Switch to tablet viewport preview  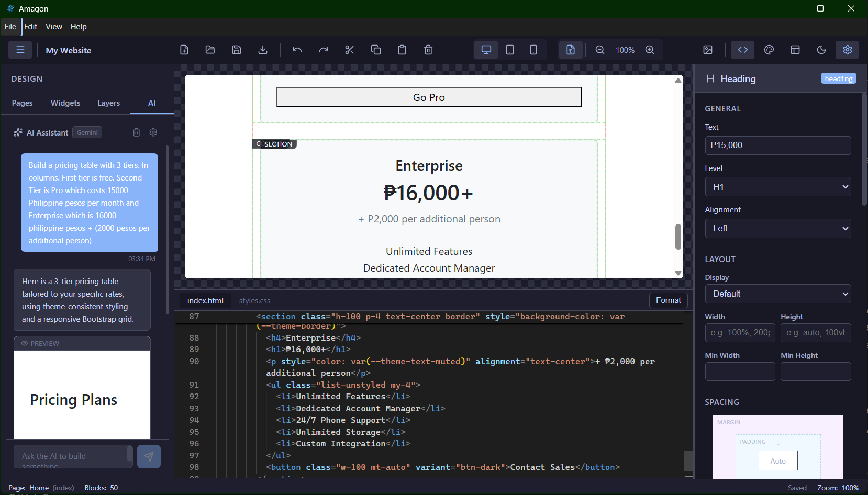[510, 50]
